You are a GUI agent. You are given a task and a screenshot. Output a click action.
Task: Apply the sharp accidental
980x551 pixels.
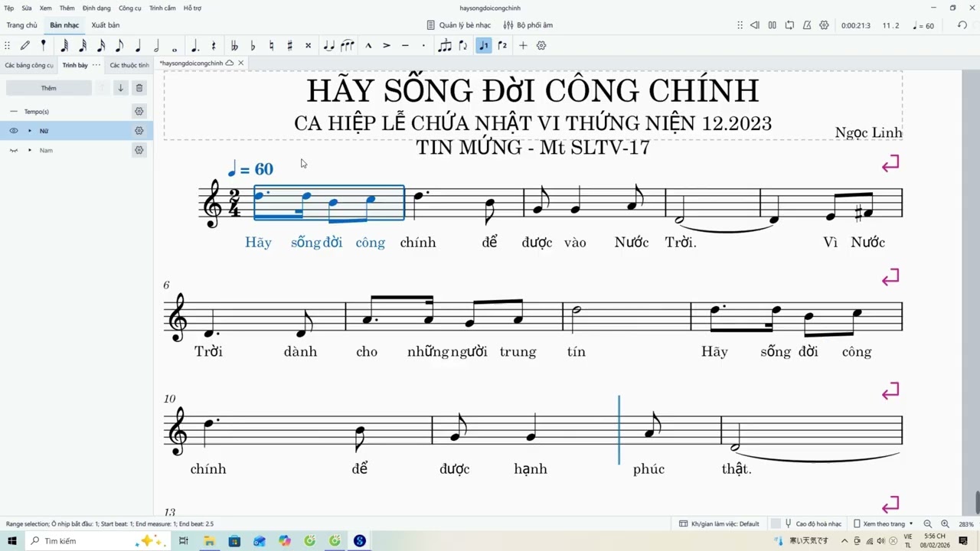pyautogui.click(x=289, y=46)
